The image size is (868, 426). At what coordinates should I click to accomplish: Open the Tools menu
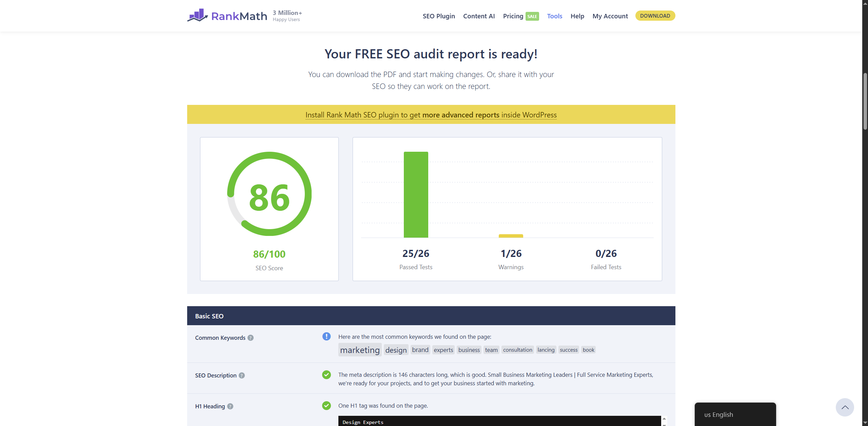click(x=554, y=16)
